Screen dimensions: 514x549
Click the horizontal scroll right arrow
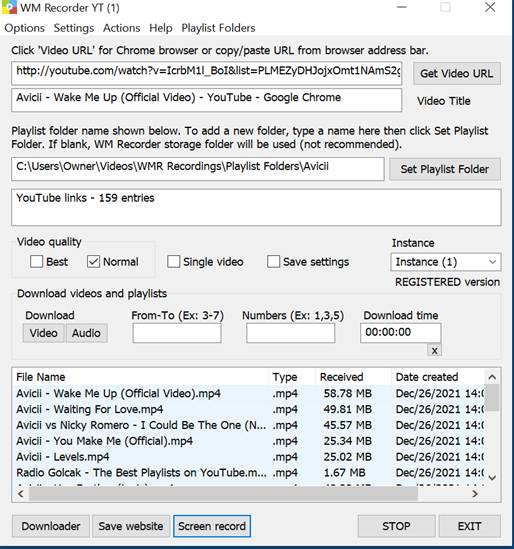(x=475, y=494)
